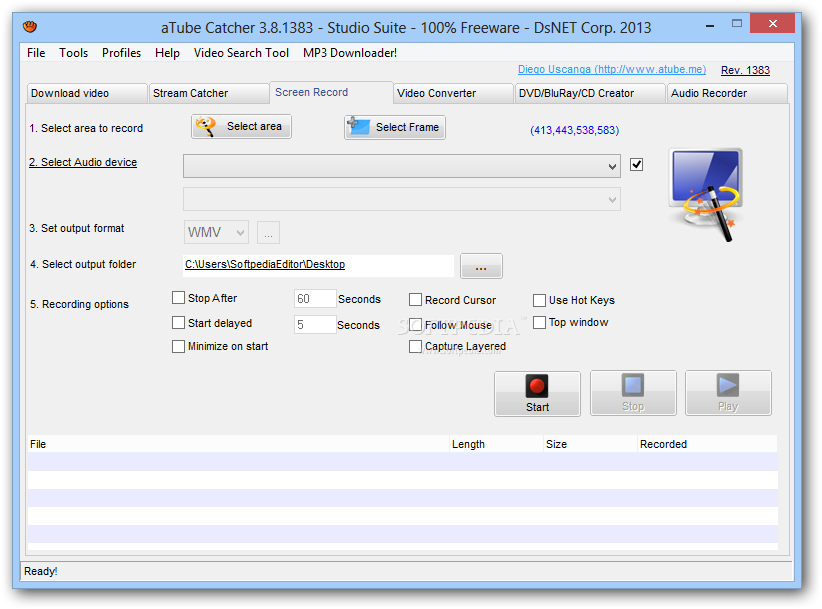Click the '3. Set output format' label

pyautogui.click(x=77, y=229)
